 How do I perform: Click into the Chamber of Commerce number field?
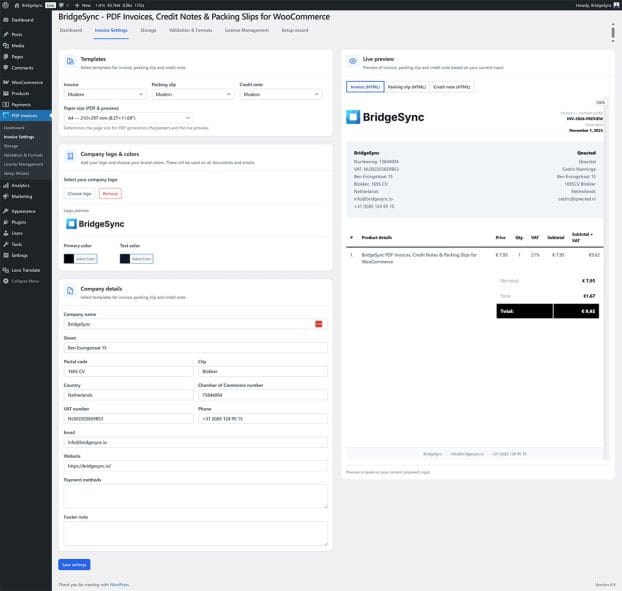pyautogui.click(x=263, y=395)
